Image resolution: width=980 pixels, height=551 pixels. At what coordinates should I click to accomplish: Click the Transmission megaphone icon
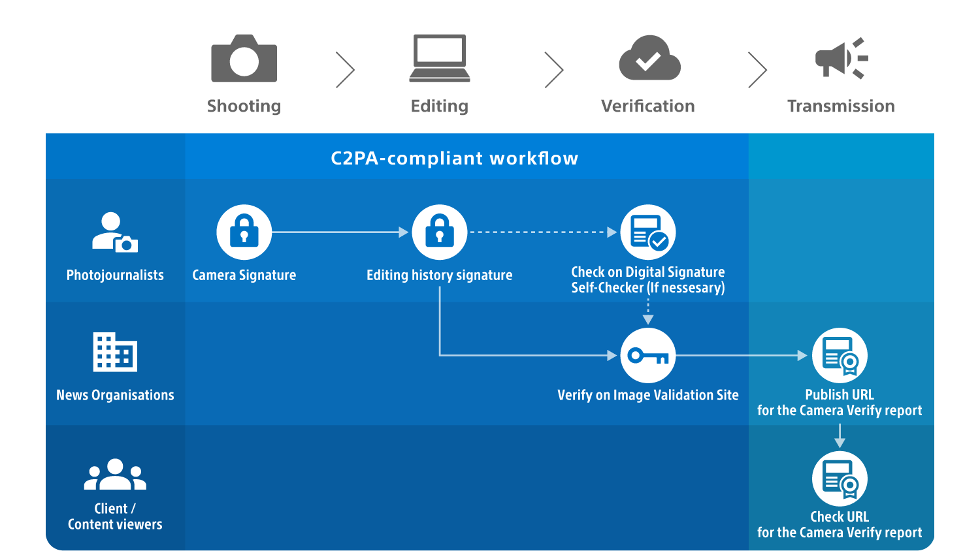tap(841, 58)
